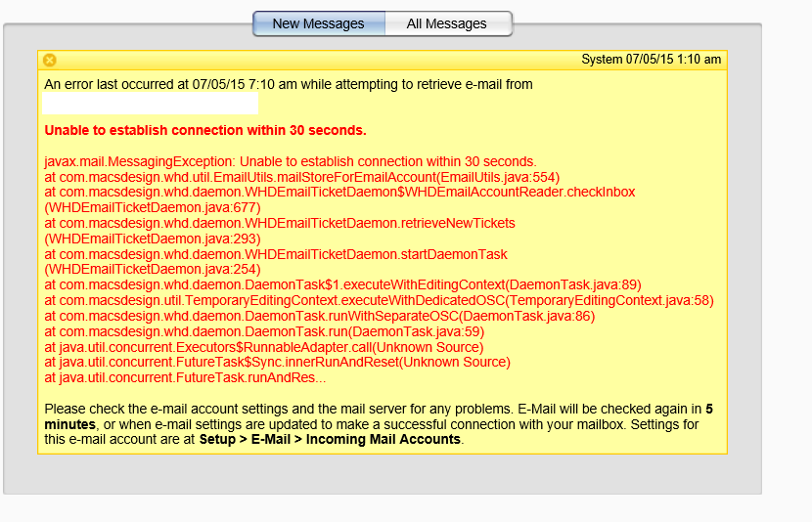Click the bold red 'Unable to establish connection within 30 seconds.' headline
Image resolution: width=812 pixels, height=522 pixels.
pos(205,130)
